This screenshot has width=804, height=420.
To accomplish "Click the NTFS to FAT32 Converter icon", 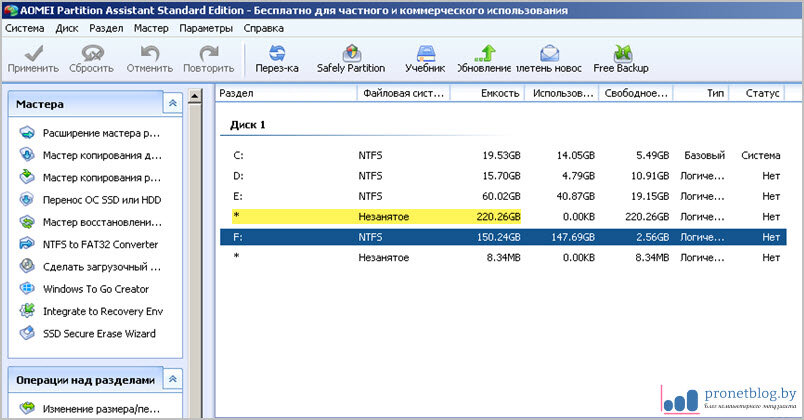I will pos(27,244).
